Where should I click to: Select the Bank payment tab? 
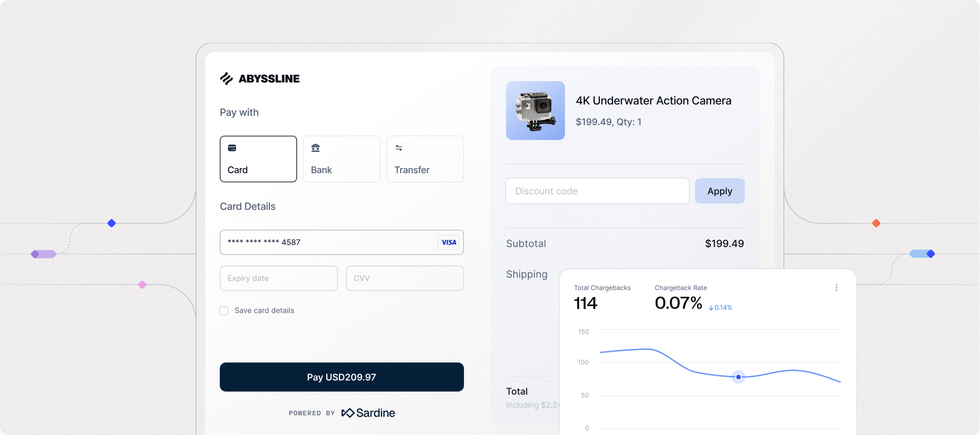click(342, 159)
